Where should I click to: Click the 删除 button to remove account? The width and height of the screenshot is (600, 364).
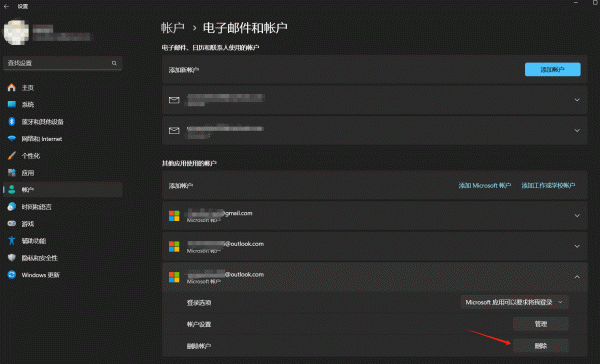(x=541, y=346)
